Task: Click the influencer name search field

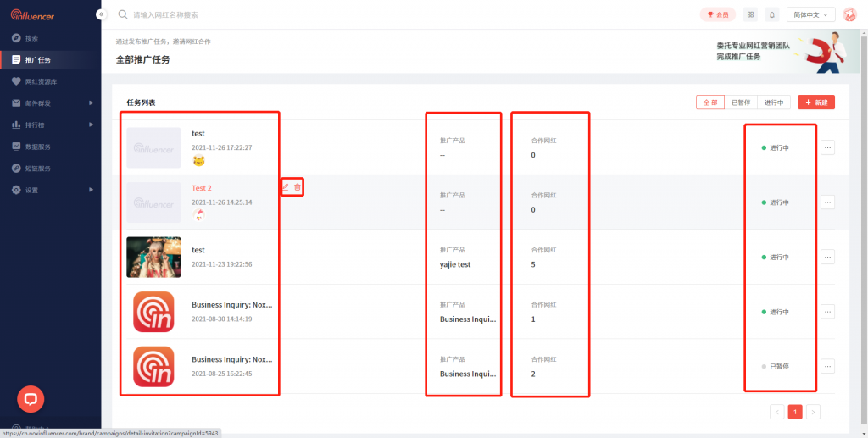Action: pos(254,14)
